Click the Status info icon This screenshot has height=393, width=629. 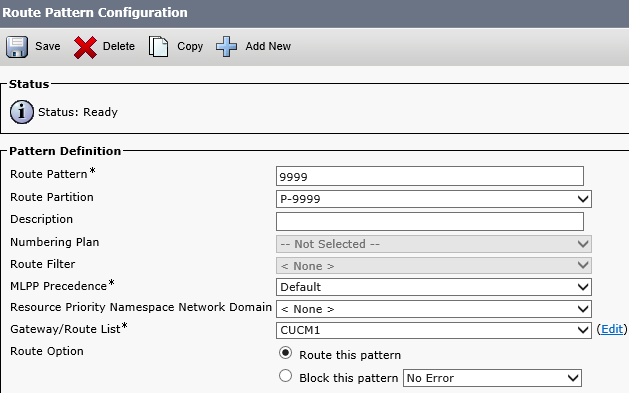[22, 112]
